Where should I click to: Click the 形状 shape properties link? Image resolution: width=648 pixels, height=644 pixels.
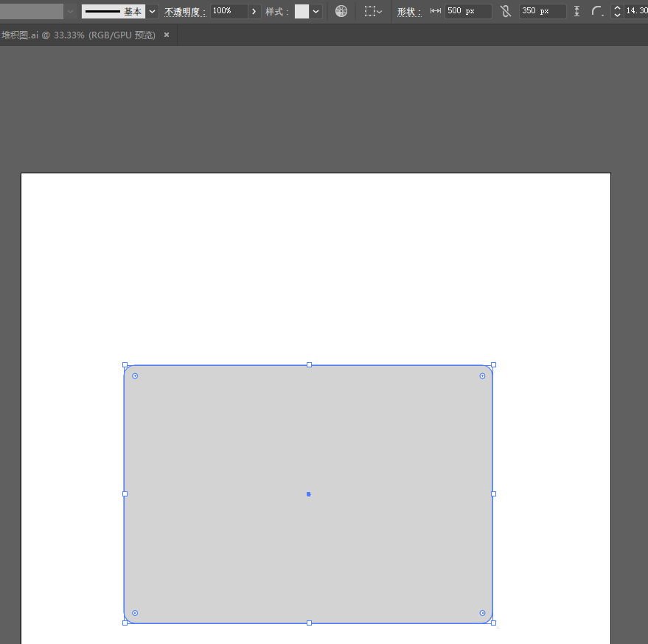408,12
